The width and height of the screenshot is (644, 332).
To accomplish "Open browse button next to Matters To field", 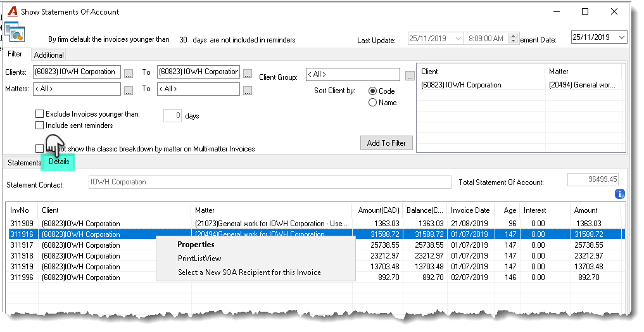I will [x=247, y=91].
